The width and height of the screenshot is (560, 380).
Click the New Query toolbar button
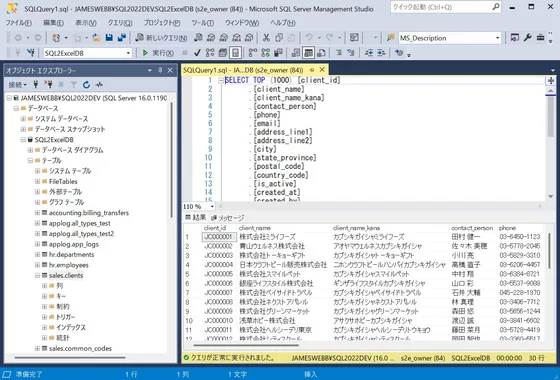(161, 38)
